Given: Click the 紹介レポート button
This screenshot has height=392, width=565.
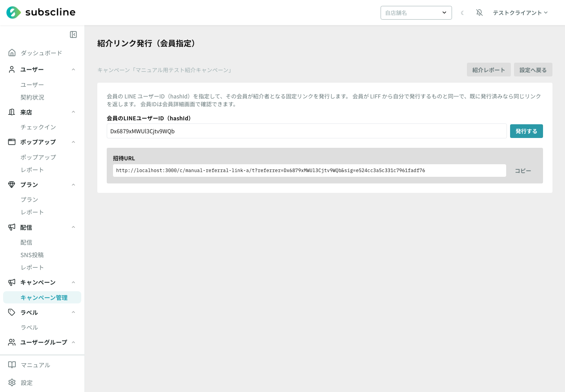Looking at the screenshot, I should pos(489,70).
